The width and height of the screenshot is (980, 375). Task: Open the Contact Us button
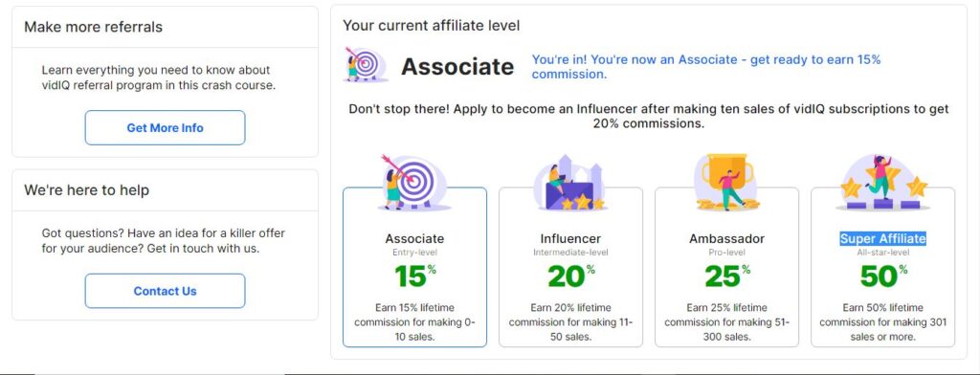[165, 291]
